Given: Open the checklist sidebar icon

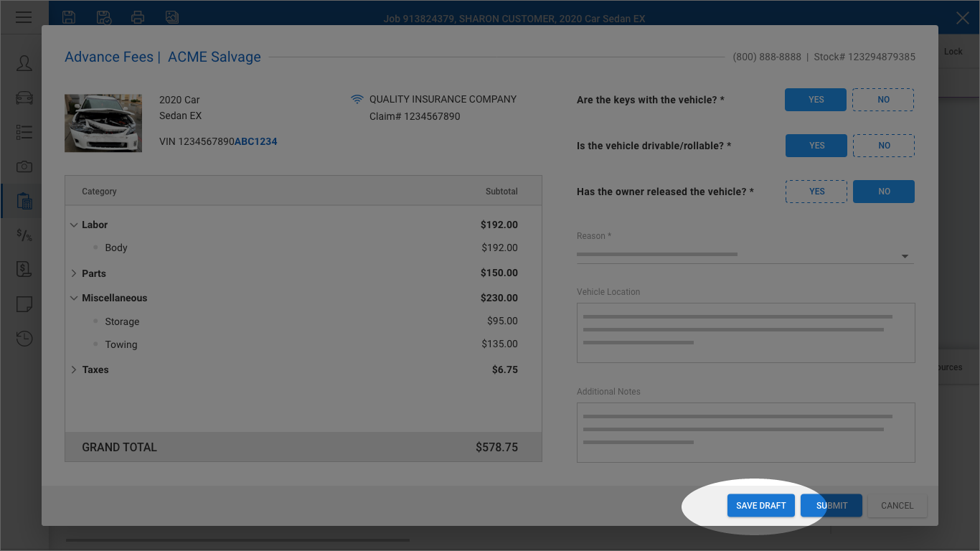Looking at the screenshot, I should click(24, 132).
